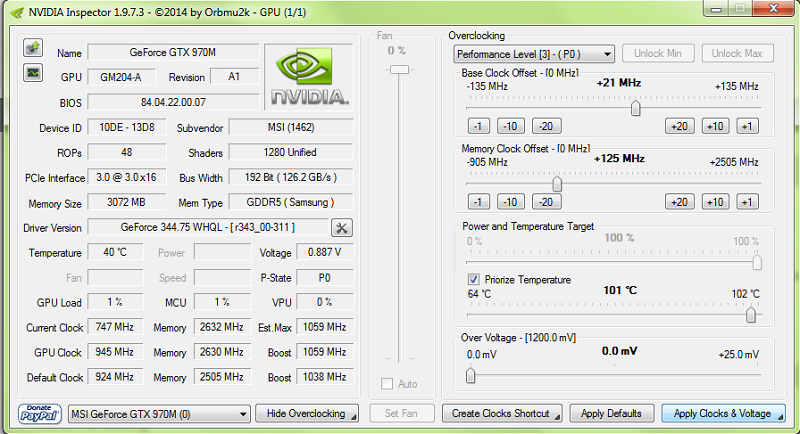The width and height of the screenshot is (800, 434).
Task: Click Apply Clocks & Voltage
Action: [x=723, y=414]
